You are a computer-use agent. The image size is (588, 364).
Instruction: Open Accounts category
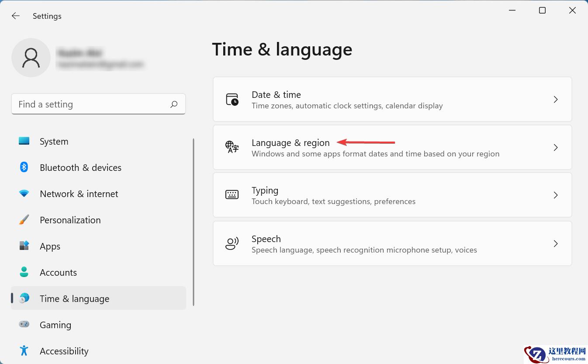coord(98,272)
